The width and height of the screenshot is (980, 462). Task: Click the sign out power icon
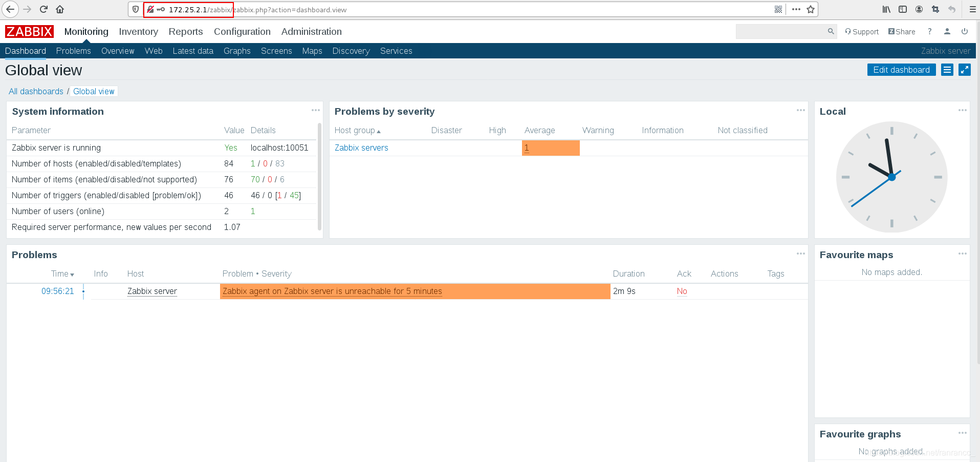(x=965, y=31)
